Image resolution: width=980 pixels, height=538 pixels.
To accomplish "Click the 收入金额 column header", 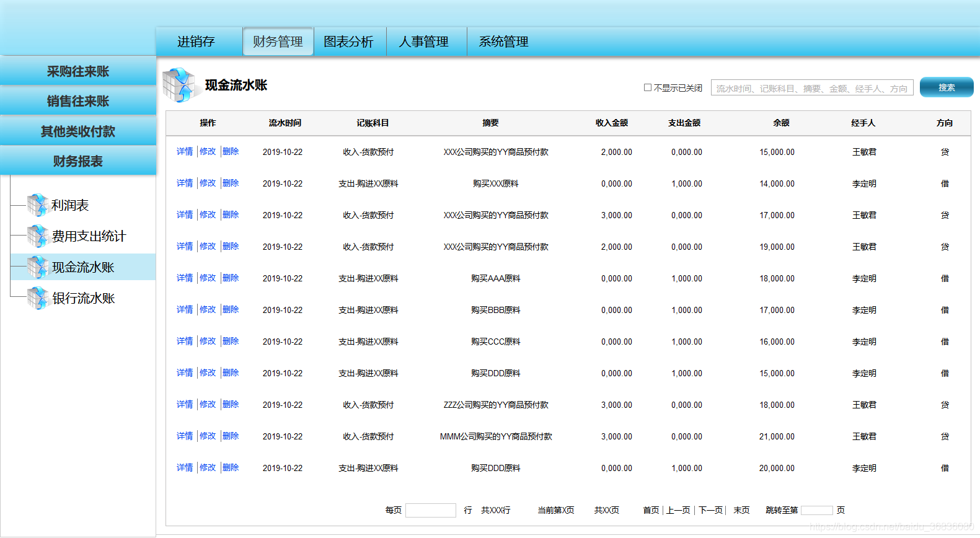I will coord(612,123).
